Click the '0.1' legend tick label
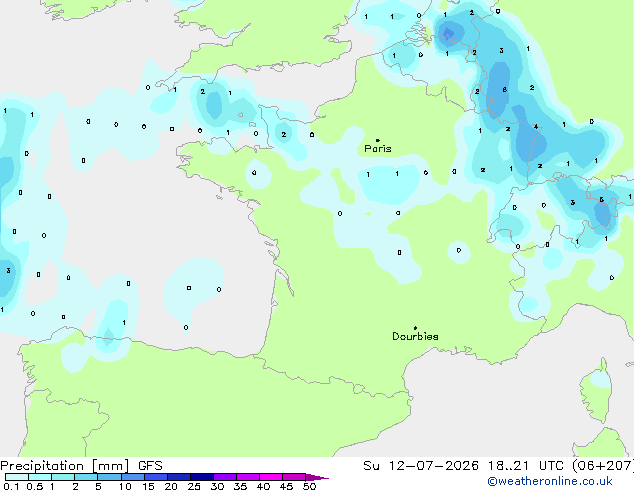Viewport: 634px width, 490px height. tap(11, 486)
